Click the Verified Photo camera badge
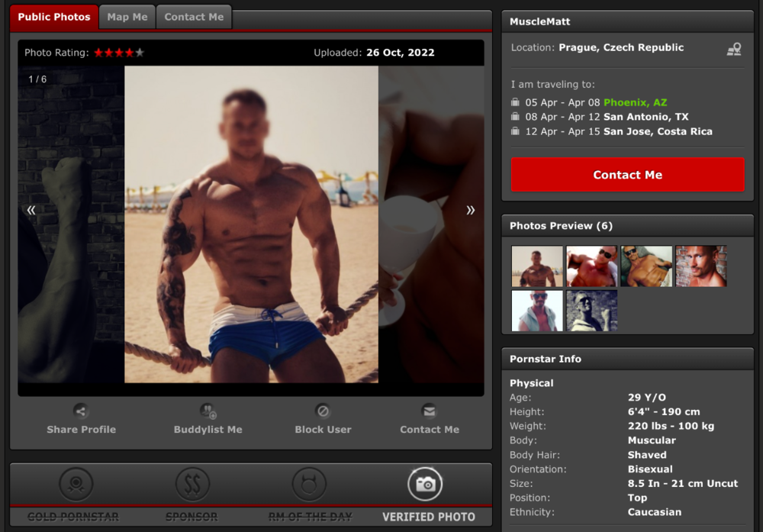This screenshot has height=532, width=763. tap(425, 484)
